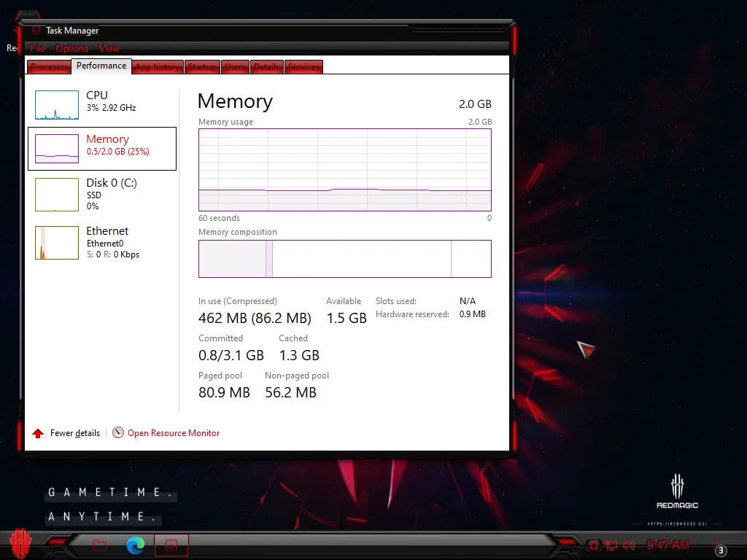This screenshot has height=560, width=747.
Task: Click the Memory 0.5/2.0 GB (25%) label
Action: coord(117,145)
